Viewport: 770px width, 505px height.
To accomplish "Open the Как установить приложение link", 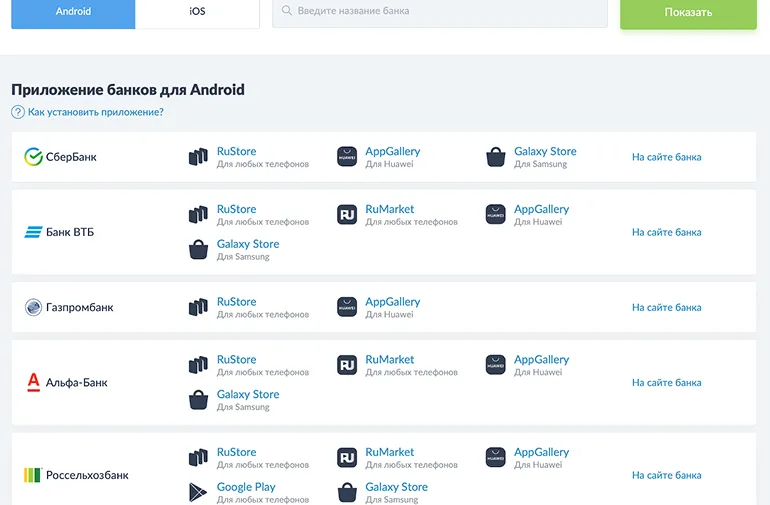I will point(96,113).
